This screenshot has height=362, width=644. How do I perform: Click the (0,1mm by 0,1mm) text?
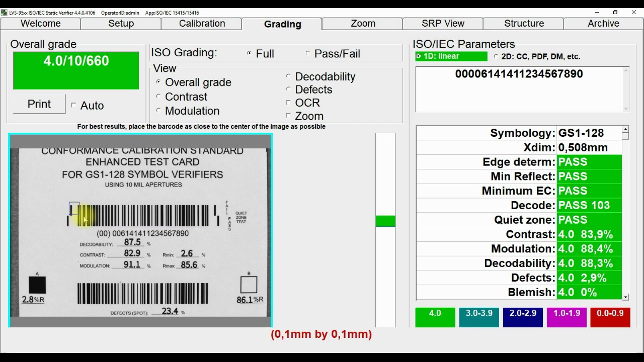point(321,334)
